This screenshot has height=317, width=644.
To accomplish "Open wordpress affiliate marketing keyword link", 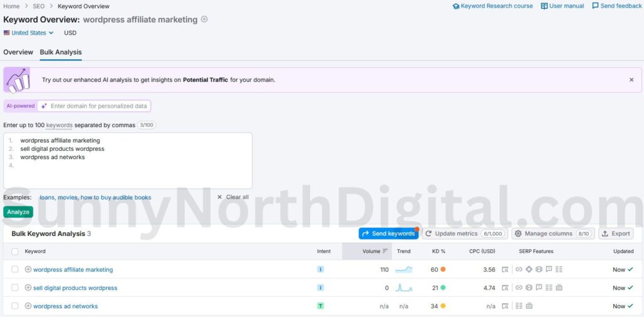I will (73, 270).
